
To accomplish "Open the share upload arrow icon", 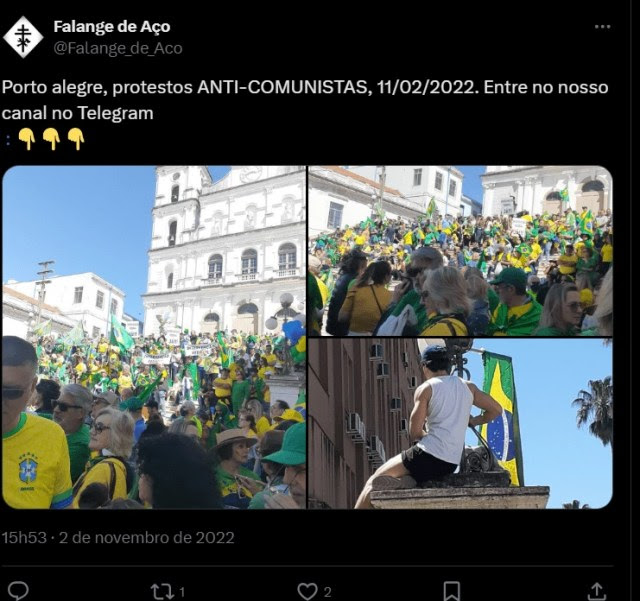I will (596, 591).
